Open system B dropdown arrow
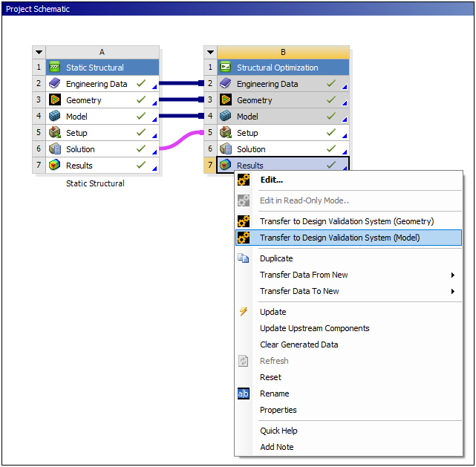The width and height of the screenshot is (476, 467). tap(210, 52)
